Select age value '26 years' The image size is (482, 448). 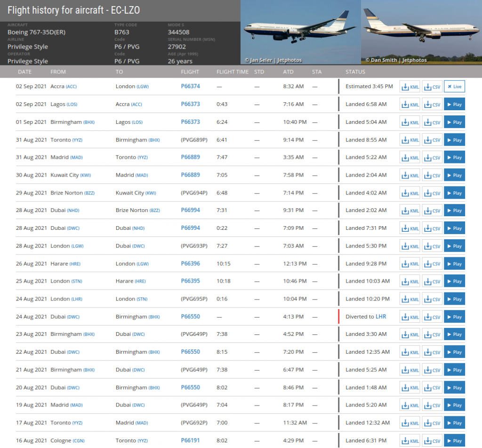180,61
